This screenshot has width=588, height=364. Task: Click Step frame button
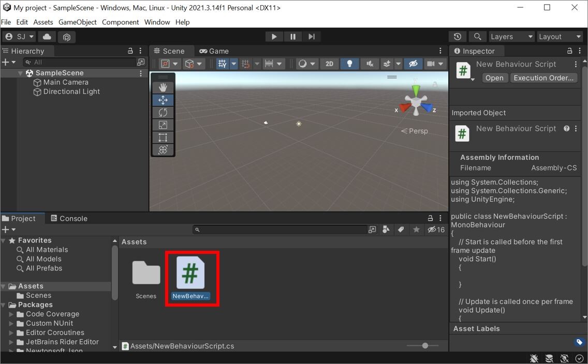click(312, 37)
